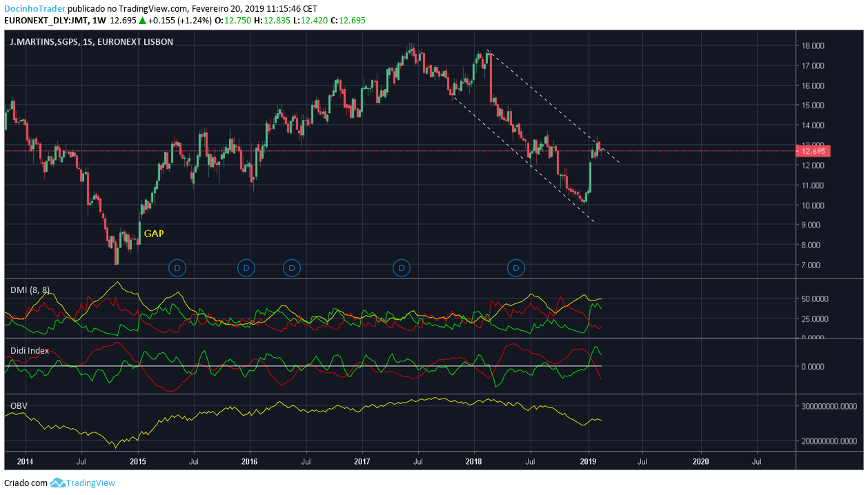Click the O:12.750 open value
Screen dimensions: 868x495
pyautogui.click(x=233, y=21)
